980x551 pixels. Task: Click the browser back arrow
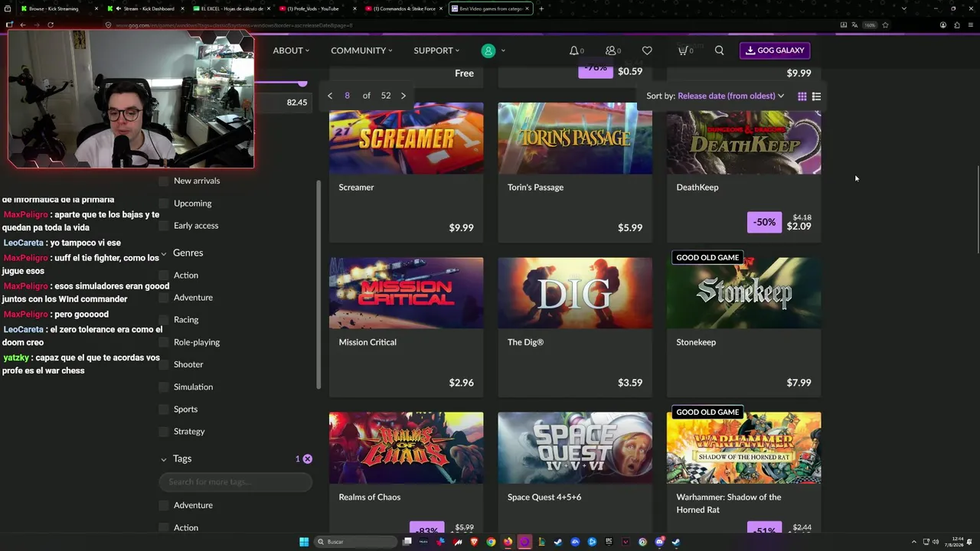pos(23,25)
